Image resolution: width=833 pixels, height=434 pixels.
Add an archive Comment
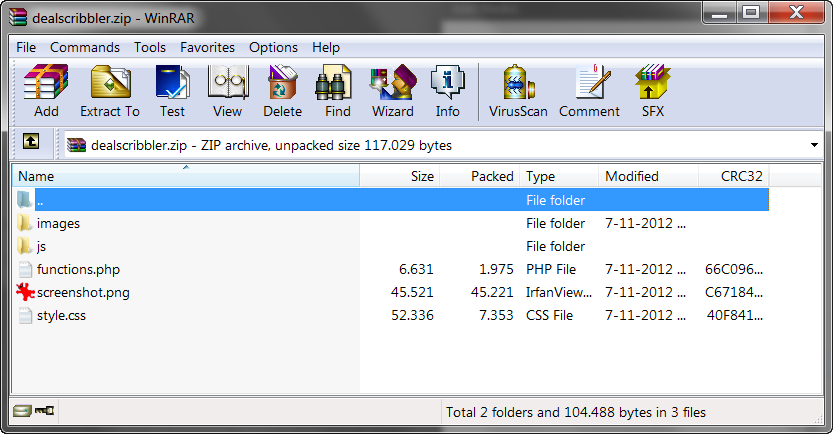589,91
